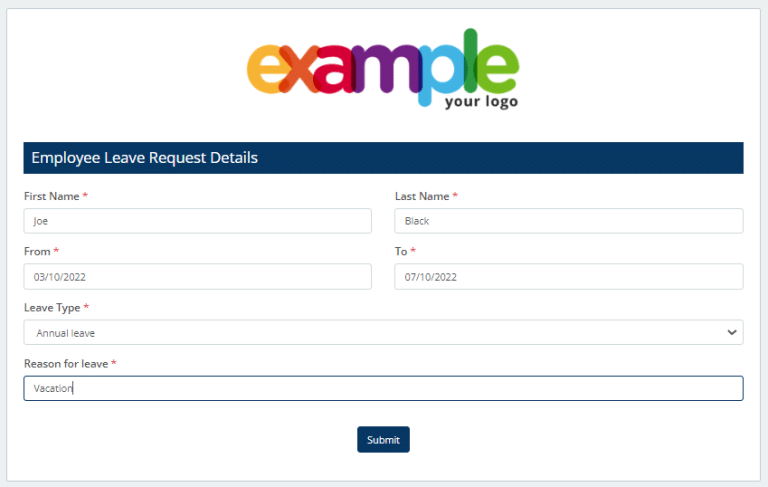Screen dimensions: 768x487
Task: Select the From date field 03/10/2022
Action: click(x=197, y=277)
